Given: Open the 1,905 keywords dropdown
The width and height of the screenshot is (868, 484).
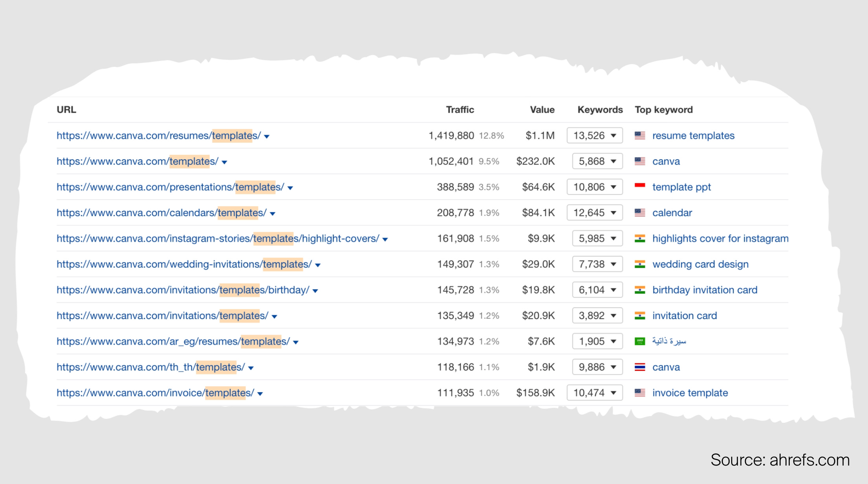Looking at the screenshot, I should (x=598, y=341).
